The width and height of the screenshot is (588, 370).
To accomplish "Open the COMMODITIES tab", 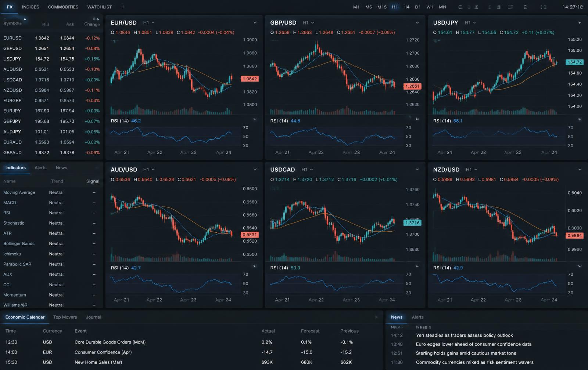I will click(x=63, y=7).
